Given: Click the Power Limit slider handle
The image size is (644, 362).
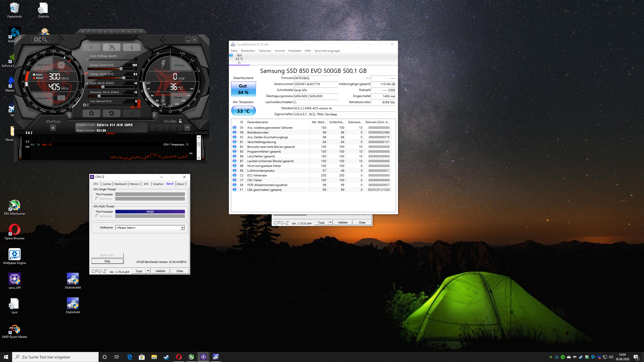Looking at the screenshot, I should tap(121, 69).
